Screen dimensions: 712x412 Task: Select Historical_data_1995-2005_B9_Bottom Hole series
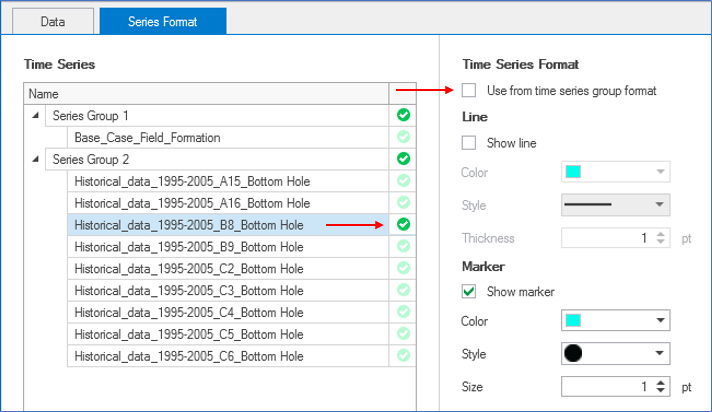(x=190, y=247)
